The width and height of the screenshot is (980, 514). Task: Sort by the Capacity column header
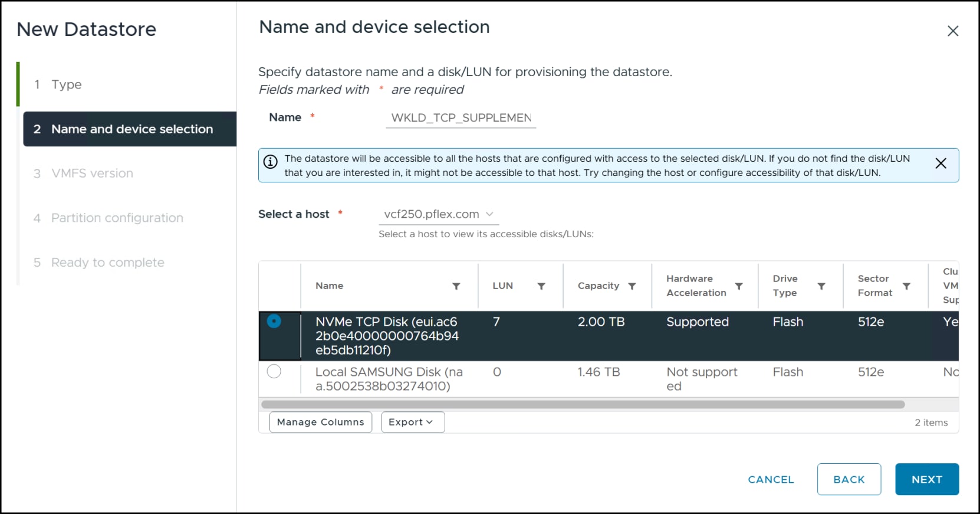(598, 286)
